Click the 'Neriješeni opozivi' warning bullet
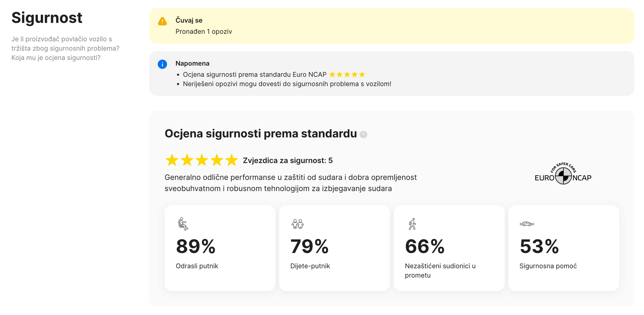The image size is (644, 315). pos(287,84)
